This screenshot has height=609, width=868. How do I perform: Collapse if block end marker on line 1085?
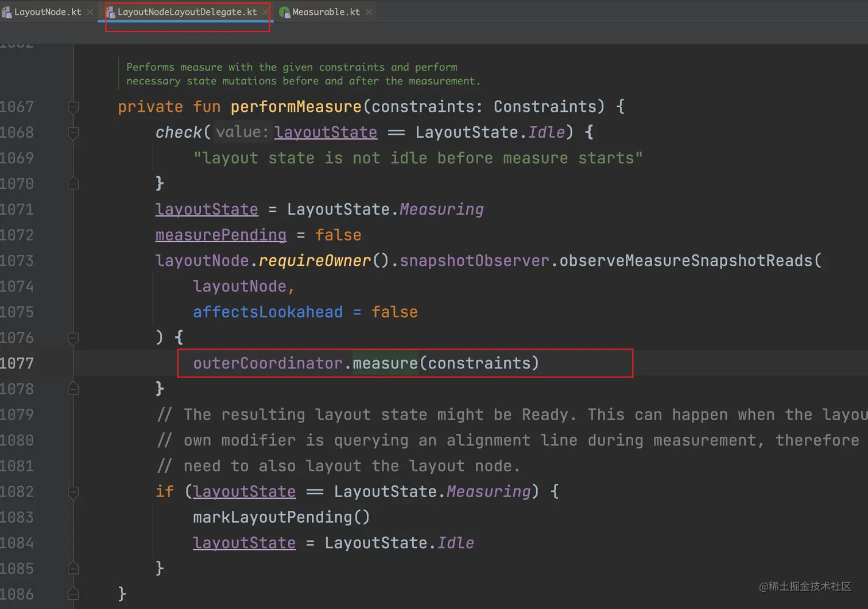73,569
